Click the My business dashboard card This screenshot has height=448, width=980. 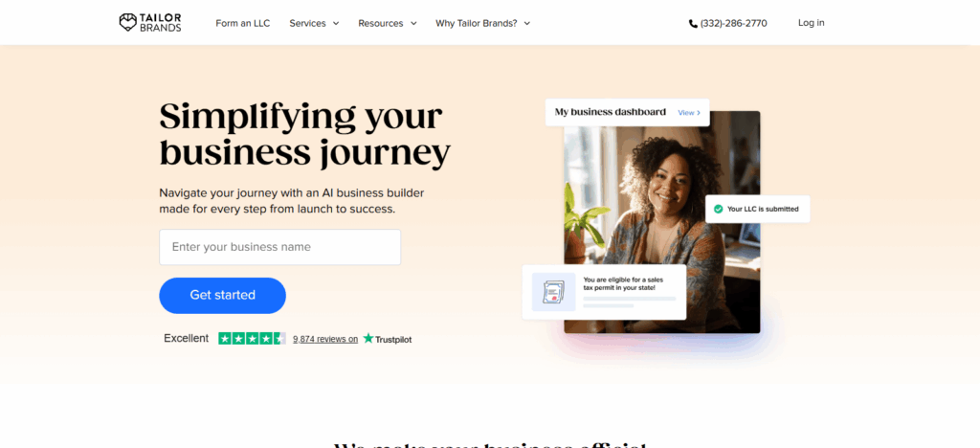click(x=628, y=112)
